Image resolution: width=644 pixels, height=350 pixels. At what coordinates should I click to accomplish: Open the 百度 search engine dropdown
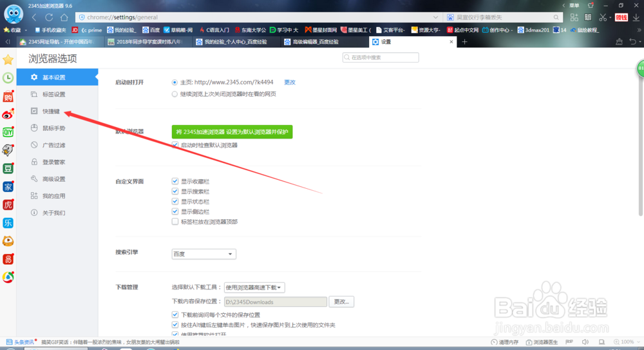tap(204, 254)
